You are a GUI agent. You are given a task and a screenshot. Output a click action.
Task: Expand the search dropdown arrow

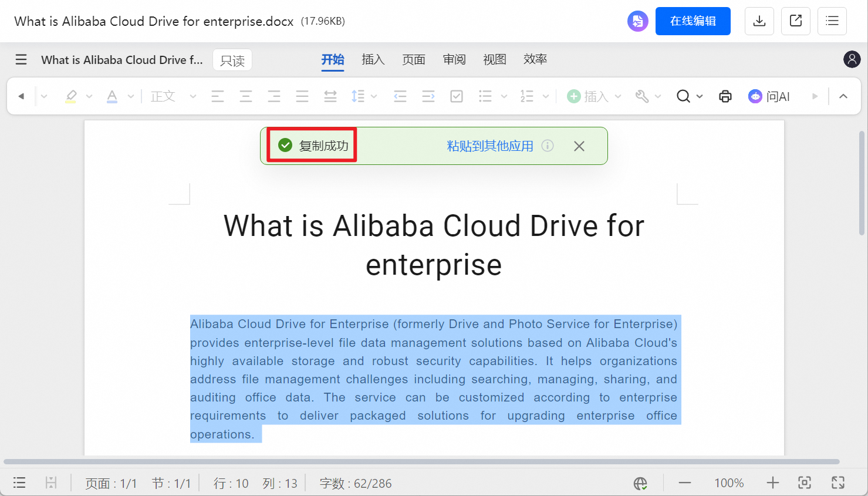pos(700,96)
